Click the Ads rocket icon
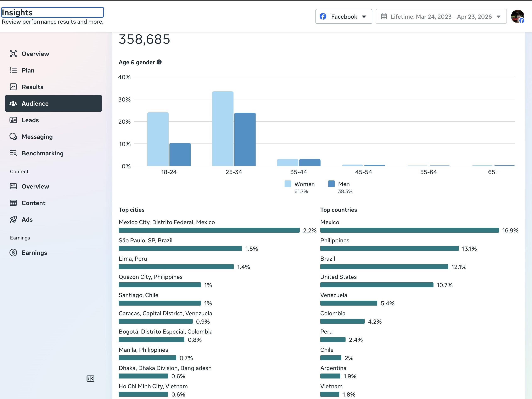 pos(13,220)
